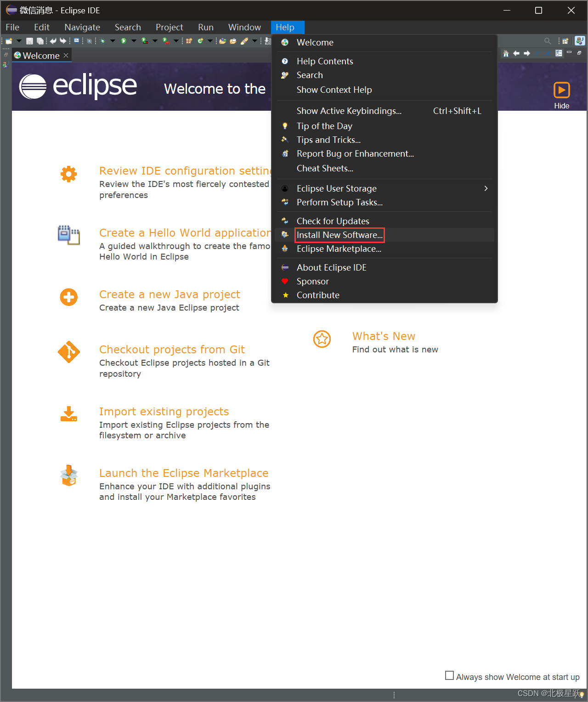Image resolution: width=588 pixels, height=702 pixels.
Task: Open the Window menu
Action: tap(244, 27)
